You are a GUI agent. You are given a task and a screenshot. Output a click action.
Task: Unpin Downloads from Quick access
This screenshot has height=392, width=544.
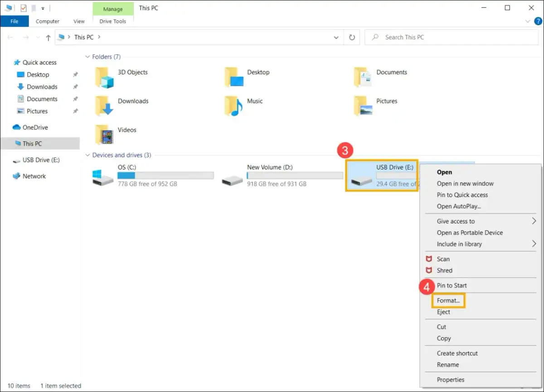click(x=75, y=87)
